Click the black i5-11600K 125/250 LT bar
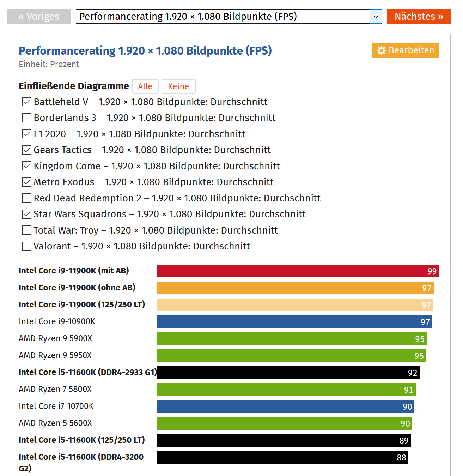 pos(284,440)
